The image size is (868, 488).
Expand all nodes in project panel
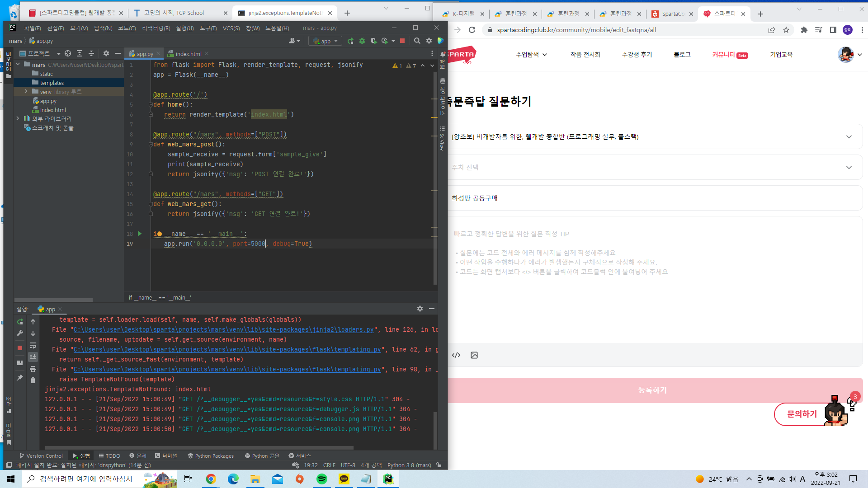coord(80,53)
